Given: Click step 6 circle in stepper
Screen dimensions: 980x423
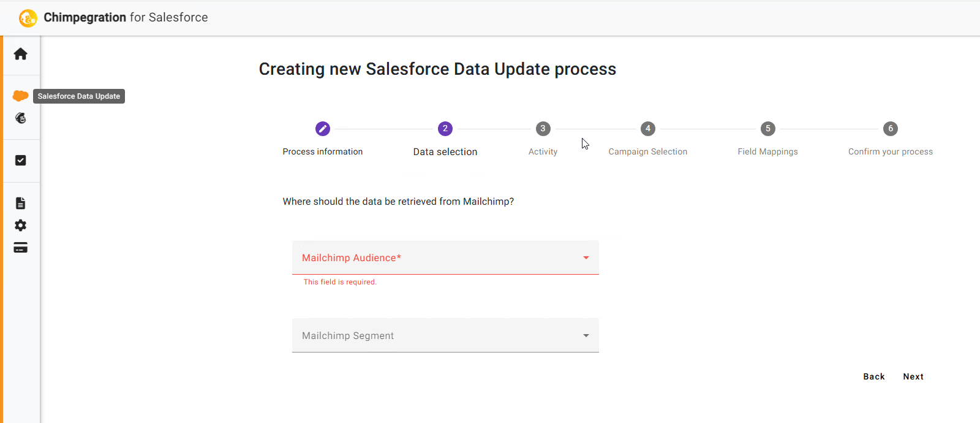Looking at the screenshot, I should coord(891,129).
